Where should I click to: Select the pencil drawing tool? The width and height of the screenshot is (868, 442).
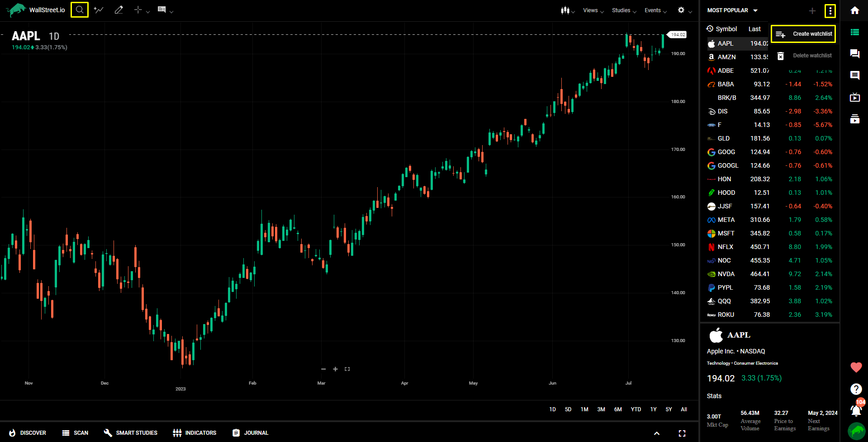click(x=119, y=9)
